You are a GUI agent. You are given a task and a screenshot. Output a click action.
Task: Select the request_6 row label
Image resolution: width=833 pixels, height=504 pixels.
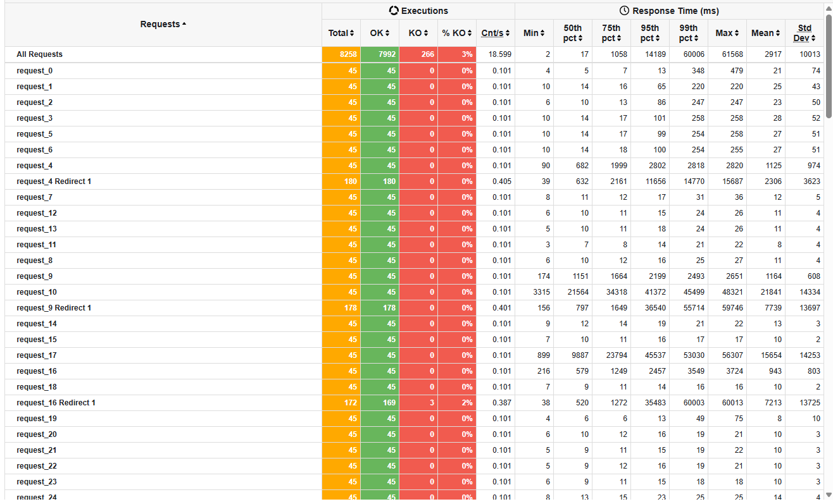34,150
